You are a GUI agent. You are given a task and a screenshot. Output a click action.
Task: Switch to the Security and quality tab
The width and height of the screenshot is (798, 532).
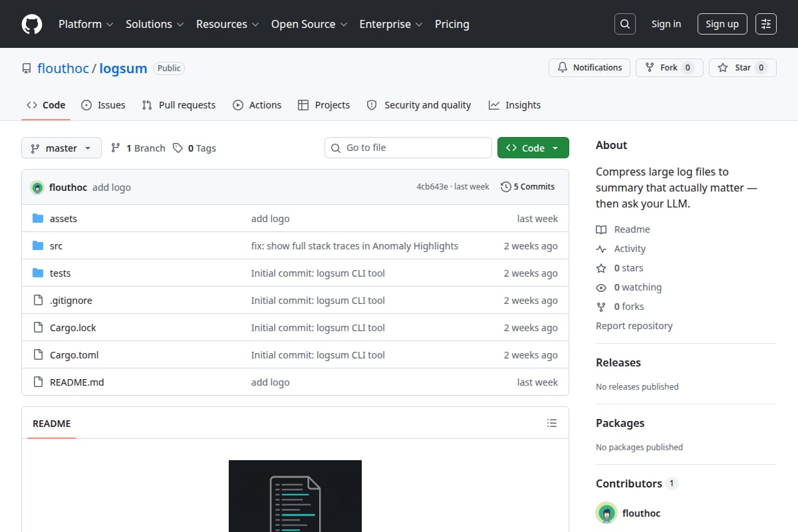(x=419, y=105)
